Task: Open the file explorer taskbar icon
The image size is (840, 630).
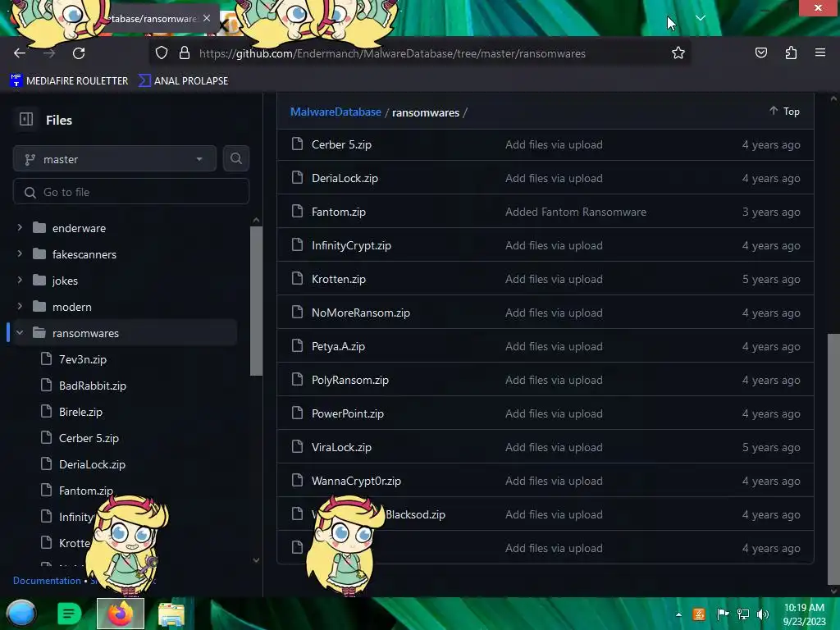Action: pyautogui.click(x=171, y=615)
